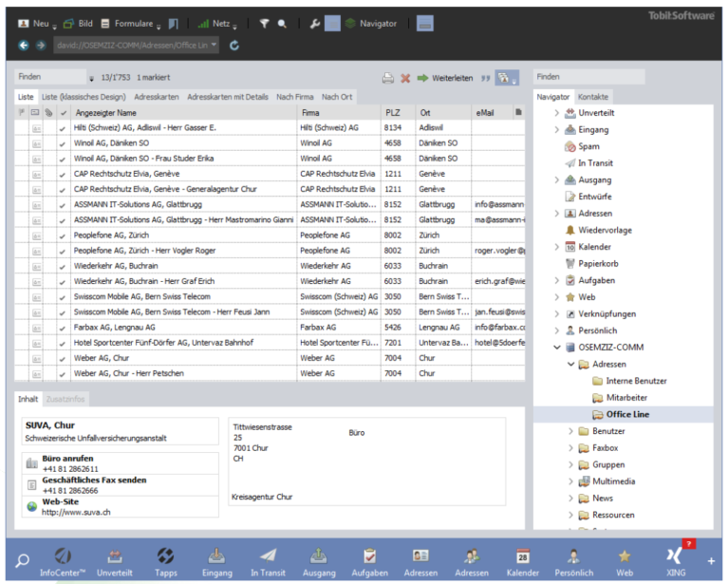The width and height of the screenshot is (728, 584).
Task: Select Spam in the navigator tree
Action: tap(582, 146)
